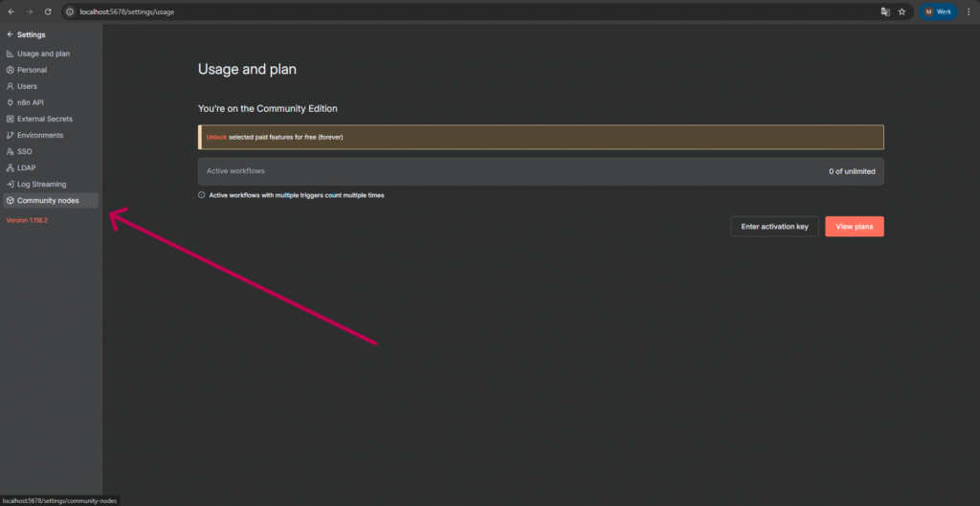The height and width of the screenshot is (506, 980).
Task: Click the External Secrets vault icon
Action: pos(10,119)
